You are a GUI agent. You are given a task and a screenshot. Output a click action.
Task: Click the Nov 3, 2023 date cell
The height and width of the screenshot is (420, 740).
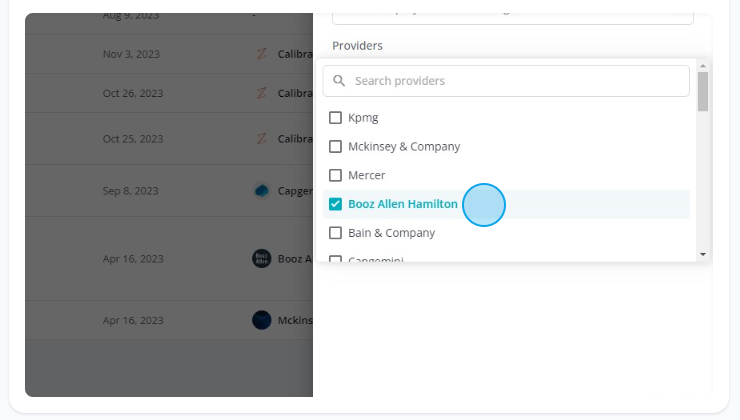coord(131,54)
